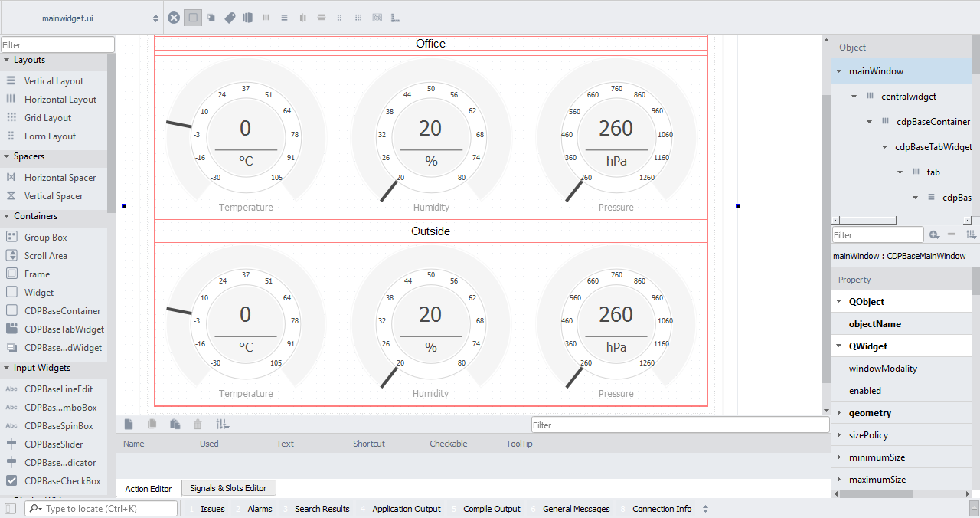Click remove dynamic property minus icon

coord(952,234)
